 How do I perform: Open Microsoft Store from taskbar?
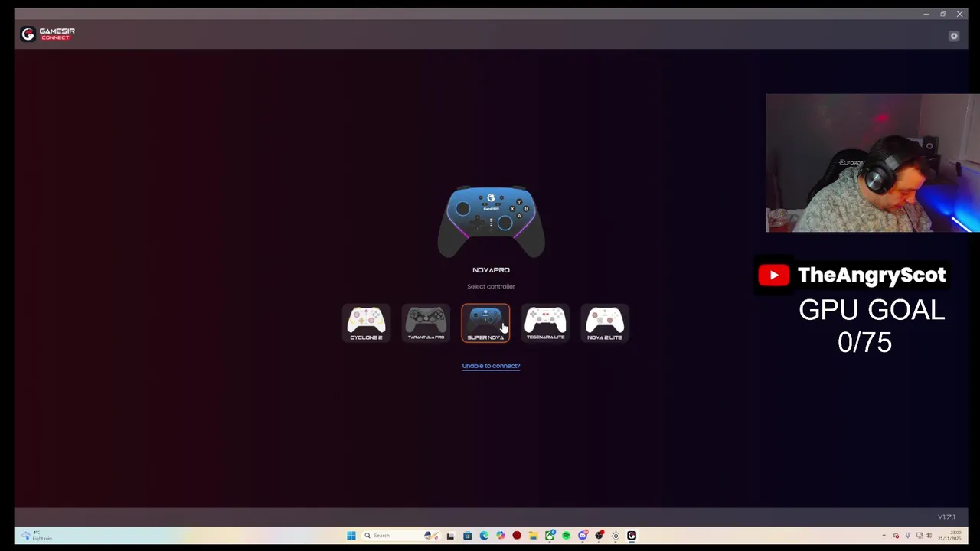[467, 536]
